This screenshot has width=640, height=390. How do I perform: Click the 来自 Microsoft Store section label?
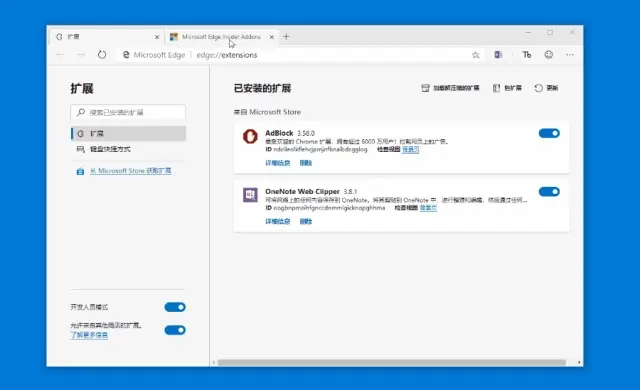tap(267, 112)
